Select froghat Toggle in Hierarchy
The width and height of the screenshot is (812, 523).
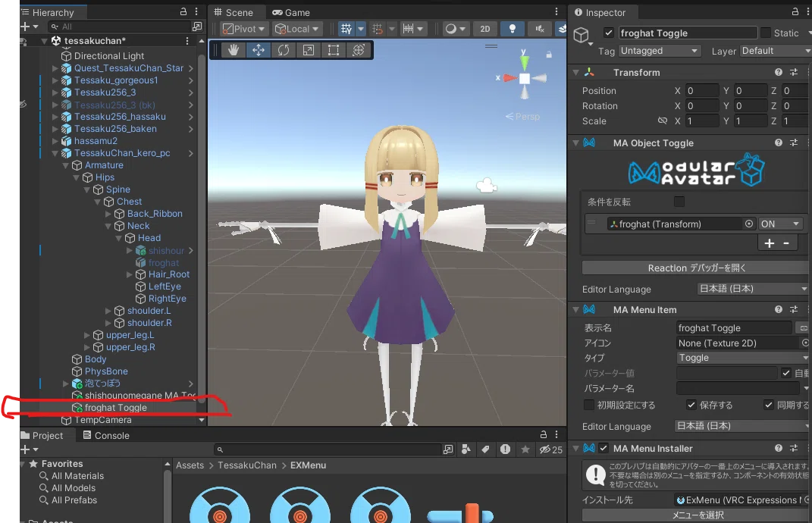pyautogui.click(x=115, y=408)
